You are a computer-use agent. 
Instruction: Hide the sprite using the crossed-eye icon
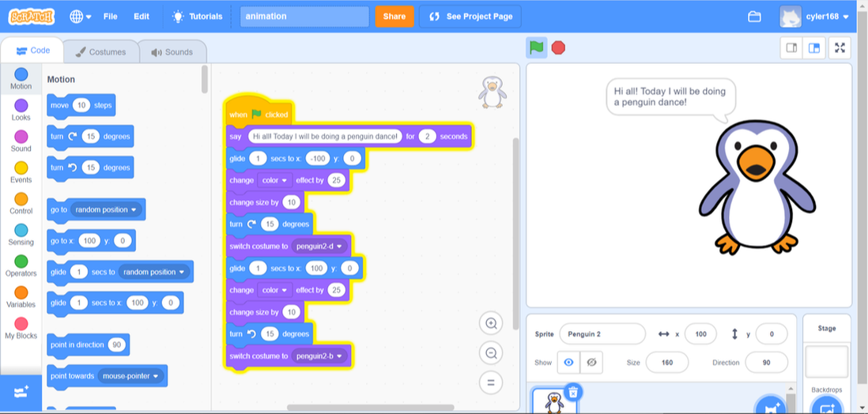590,363
